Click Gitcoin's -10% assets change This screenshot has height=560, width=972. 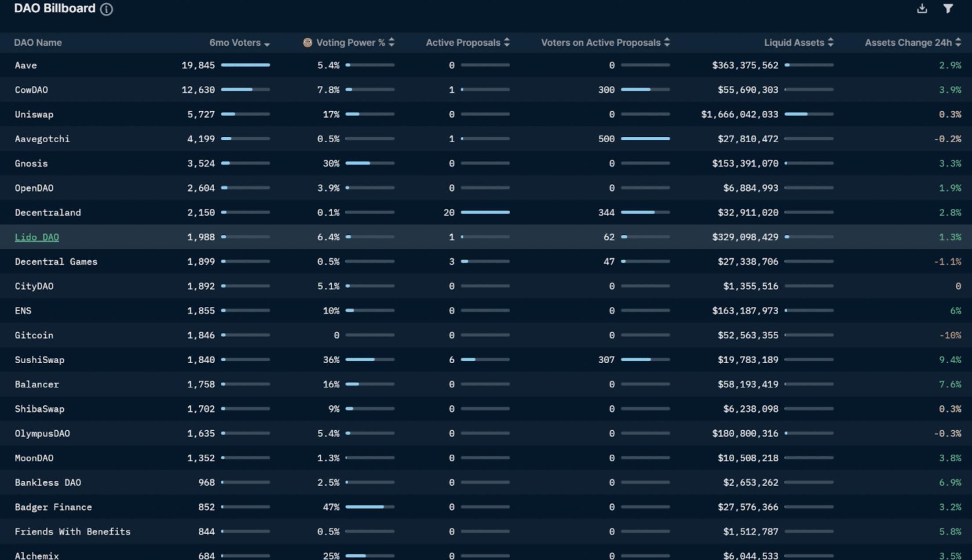950,335
